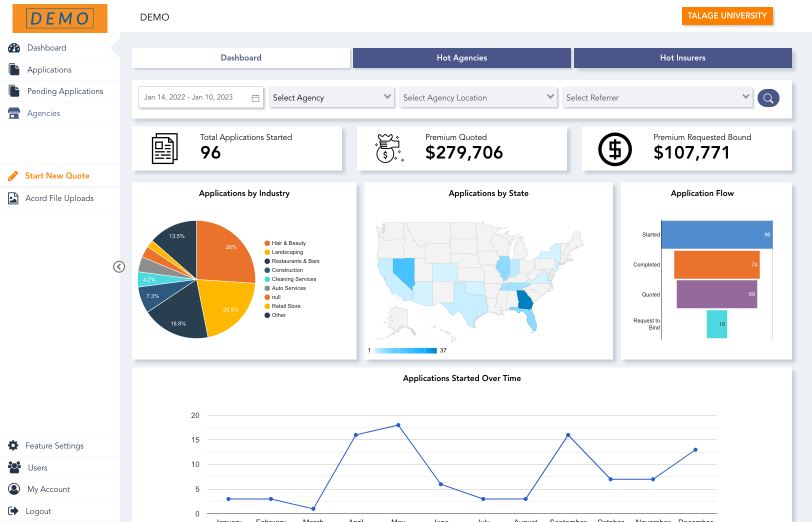This screenshot has width=812, height=522.
Task: Click the Started bar showing 96
Action: tap(717, 234)
